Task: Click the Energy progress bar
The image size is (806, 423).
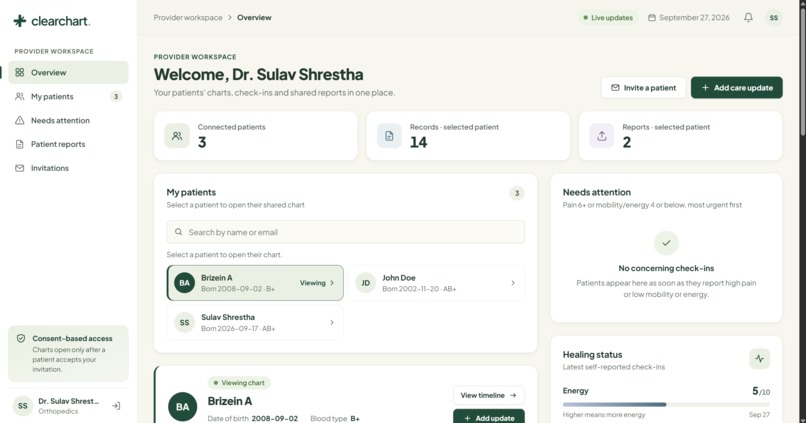Action: (666, 404)
